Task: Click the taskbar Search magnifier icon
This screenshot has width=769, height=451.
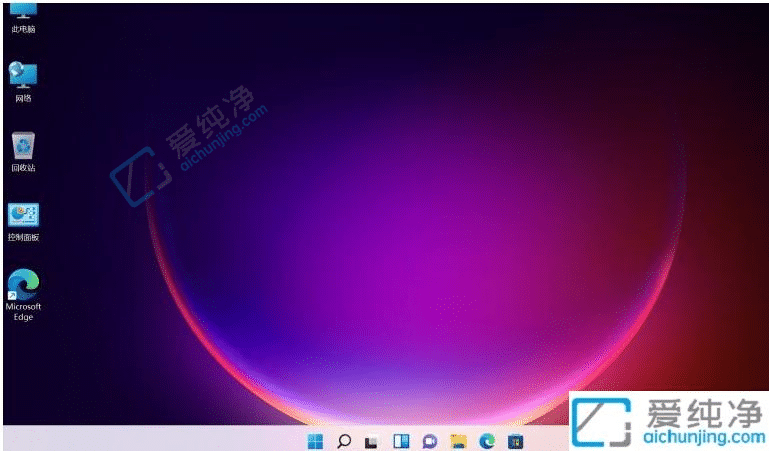Action: [344, 441]
